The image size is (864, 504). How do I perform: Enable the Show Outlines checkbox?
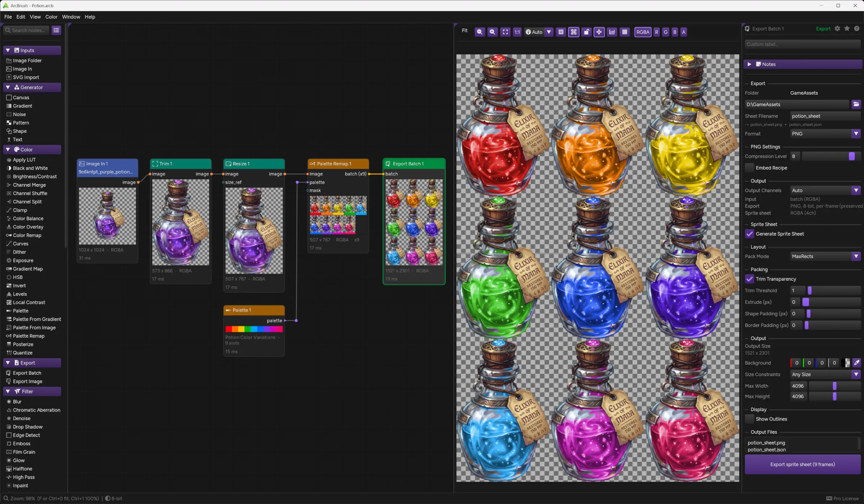pos(750,419)
